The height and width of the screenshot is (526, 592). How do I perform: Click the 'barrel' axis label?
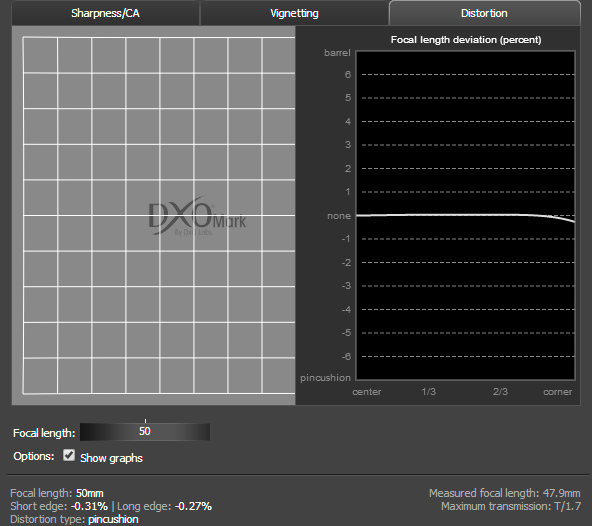coord(337,53)
